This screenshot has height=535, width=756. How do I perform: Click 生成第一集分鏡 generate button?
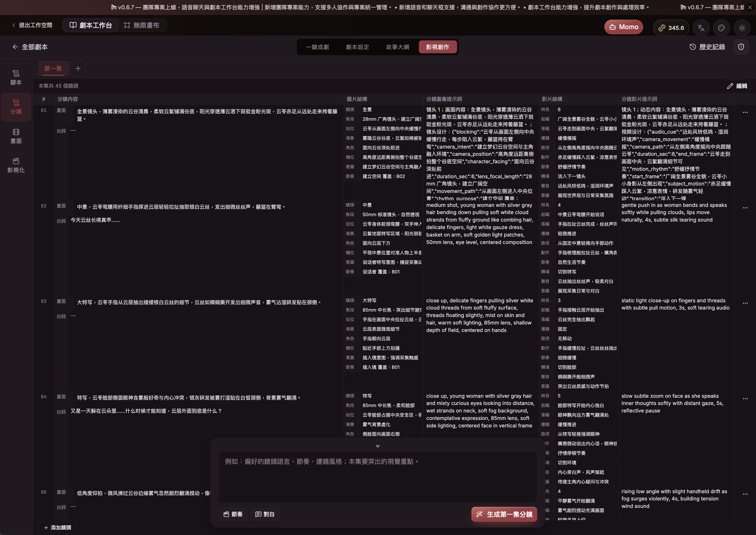pos(504,514)
